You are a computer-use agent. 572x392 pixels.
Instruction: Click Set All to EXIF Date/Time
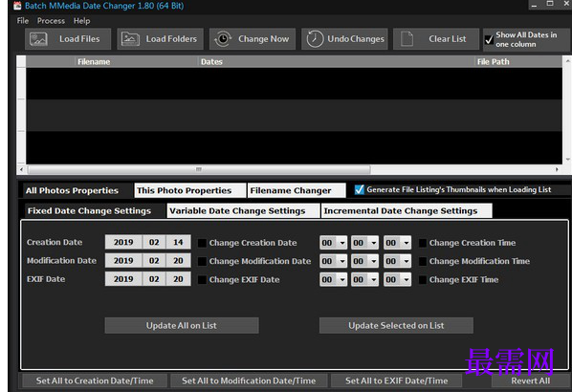(397, 381)
